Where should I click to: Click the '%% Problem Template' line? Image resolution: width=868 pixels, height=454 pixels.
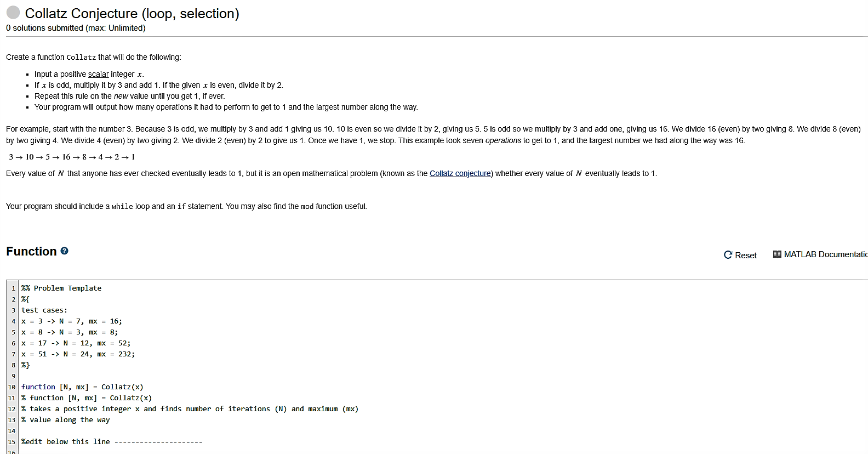click(61, 288)
